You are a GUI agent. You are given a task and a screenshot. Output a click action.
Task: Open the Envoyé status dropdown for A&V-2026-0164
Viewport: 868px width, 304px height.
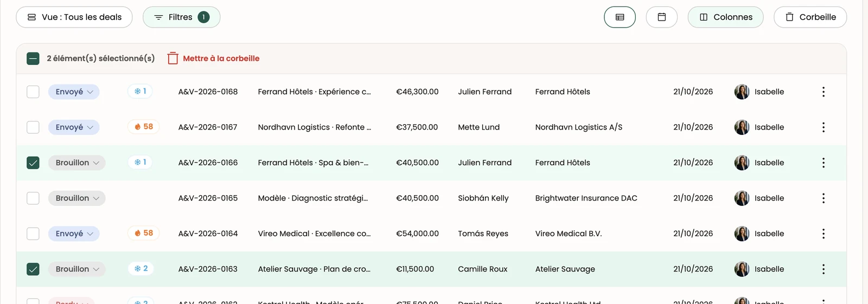point(74,234)
